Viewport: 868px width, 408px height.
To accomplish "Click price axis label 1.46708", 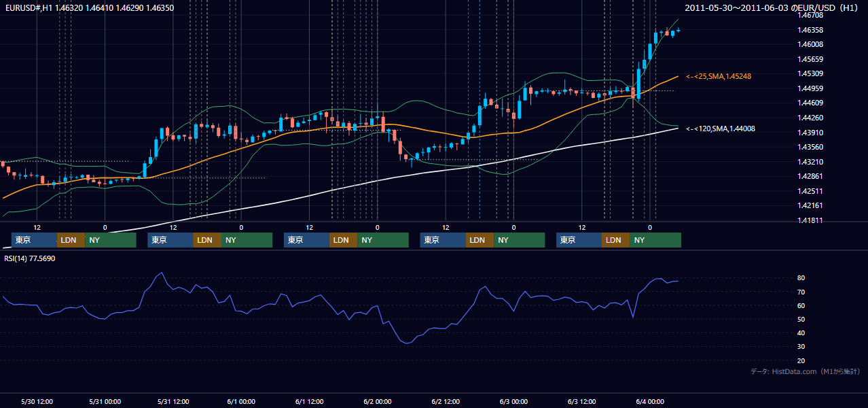I will point(810,15).
